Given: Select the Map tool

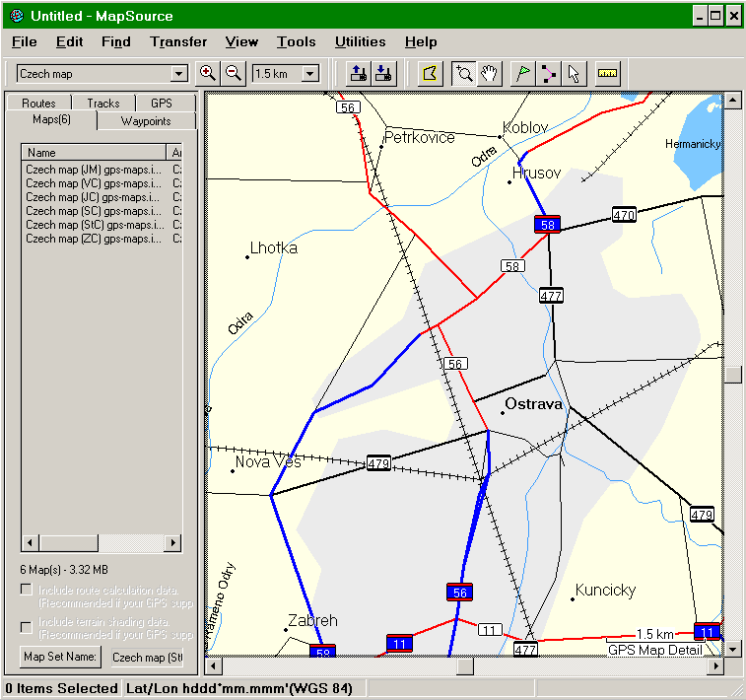Looking at the screenshot, I should click(x=430, y=73).
